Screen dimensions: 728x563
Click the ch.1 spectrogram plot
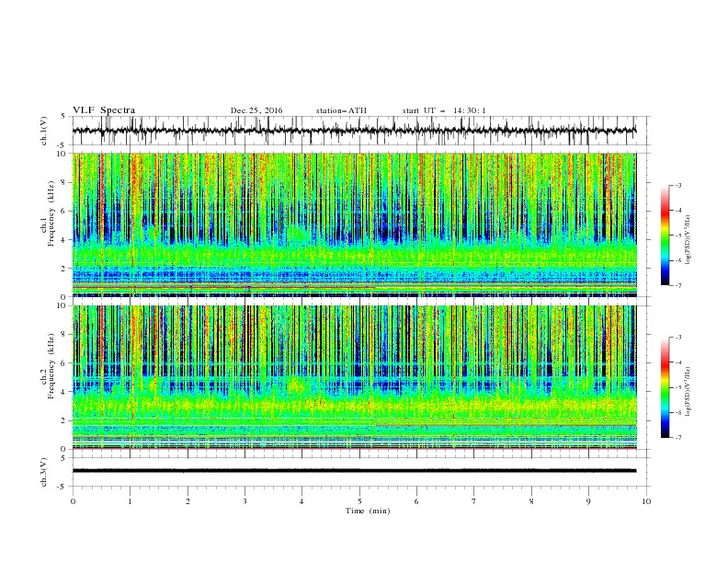355,224
